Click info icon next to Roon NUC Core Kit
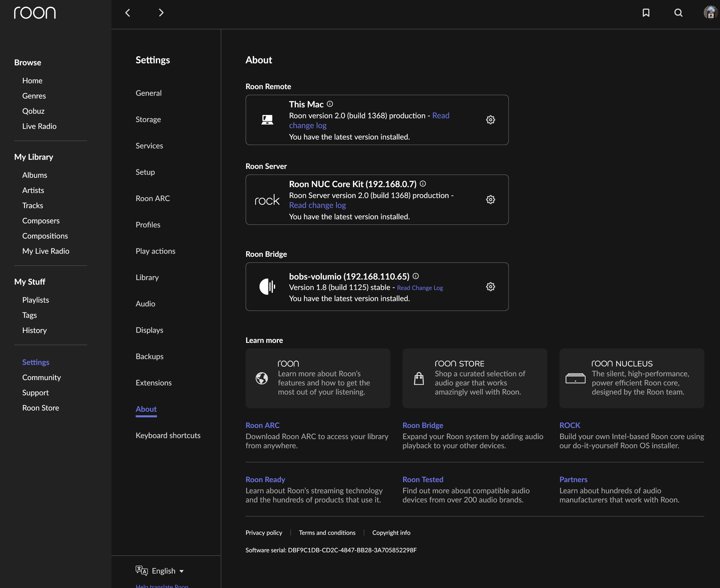The height and width of the screenshot is (588, 720). 423,184
